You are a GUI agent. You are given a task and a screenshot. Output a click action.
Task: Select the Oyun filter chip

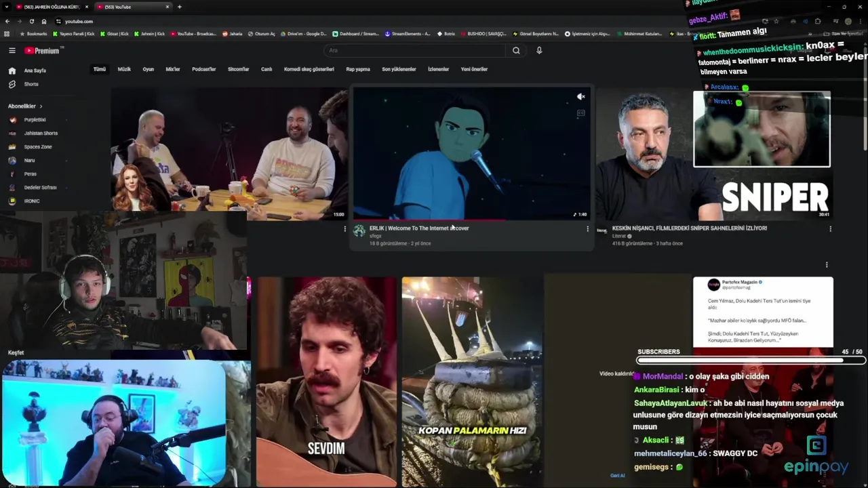(x=148, y=69)
